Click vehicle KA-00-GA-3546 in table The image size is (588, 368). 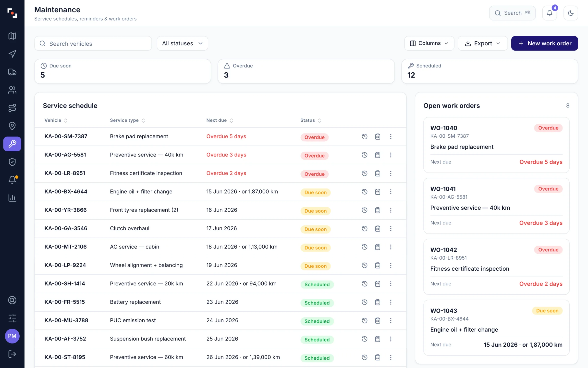(66, 228)
